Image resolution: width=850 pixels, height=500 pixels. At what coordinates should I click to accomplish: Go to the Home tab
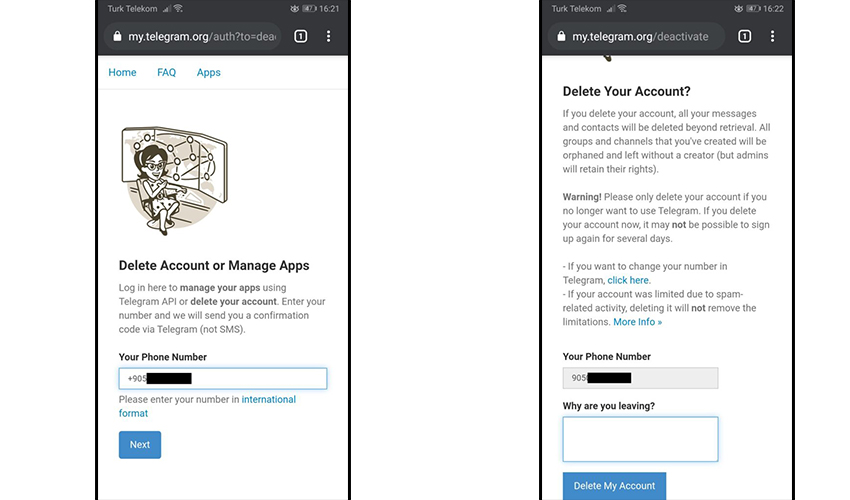coord(122,72)
